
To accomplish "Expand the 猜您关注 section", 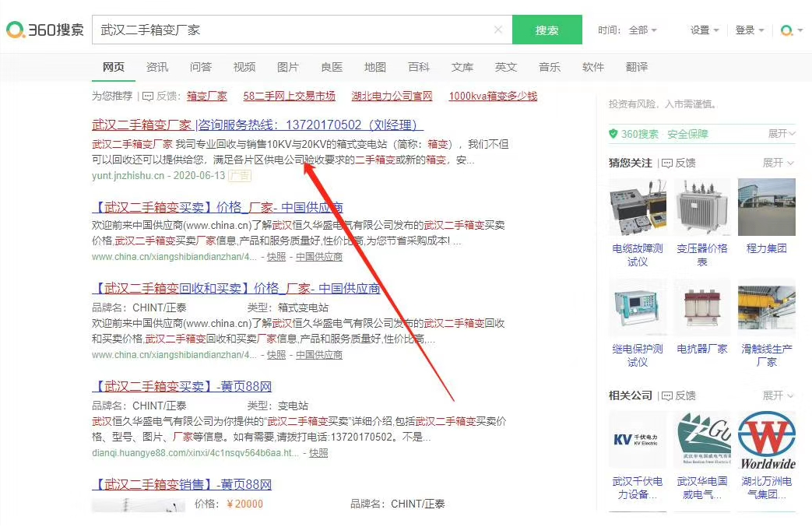I will [x=779, y=163].
